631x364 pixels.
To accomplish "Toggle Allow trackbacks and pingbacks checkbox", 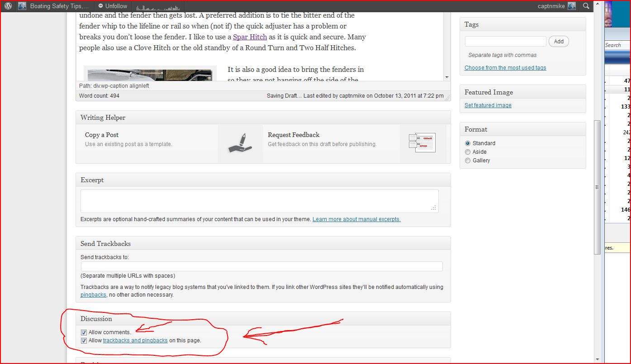I will pos(84,340).
